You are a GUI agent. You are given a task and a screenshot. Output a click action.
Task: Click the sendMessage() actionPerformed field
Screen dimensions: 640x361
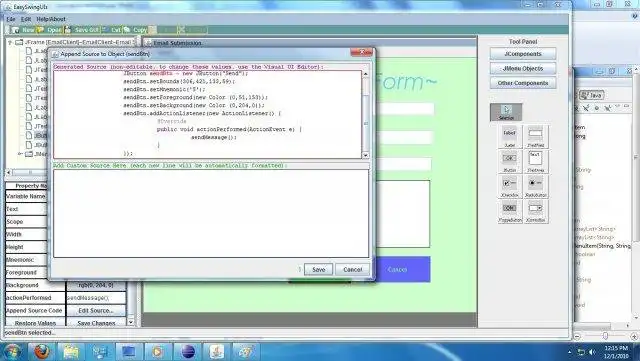(96, 298)
